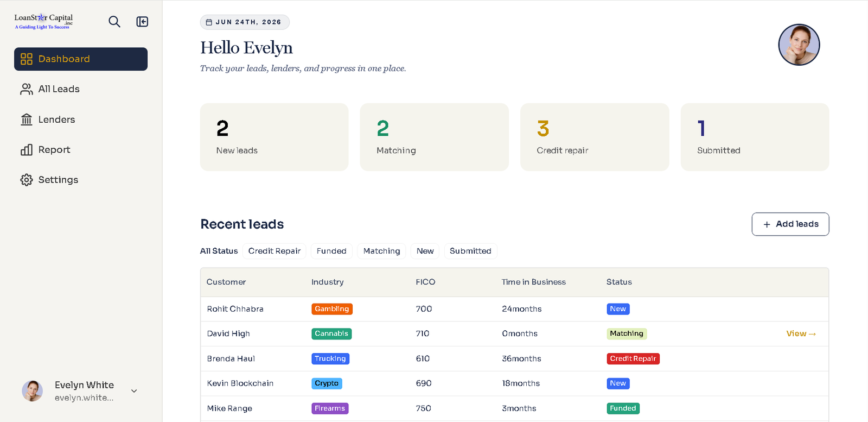
Task: Click the Add leads button
Action: [790, 224]
